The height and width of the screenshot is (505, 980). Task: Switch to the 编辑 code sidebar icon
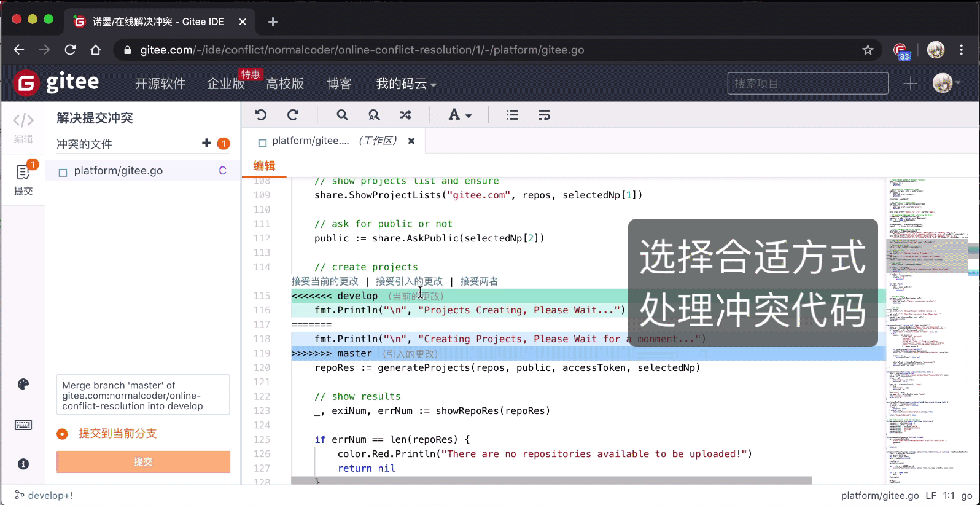click(23, 128)
